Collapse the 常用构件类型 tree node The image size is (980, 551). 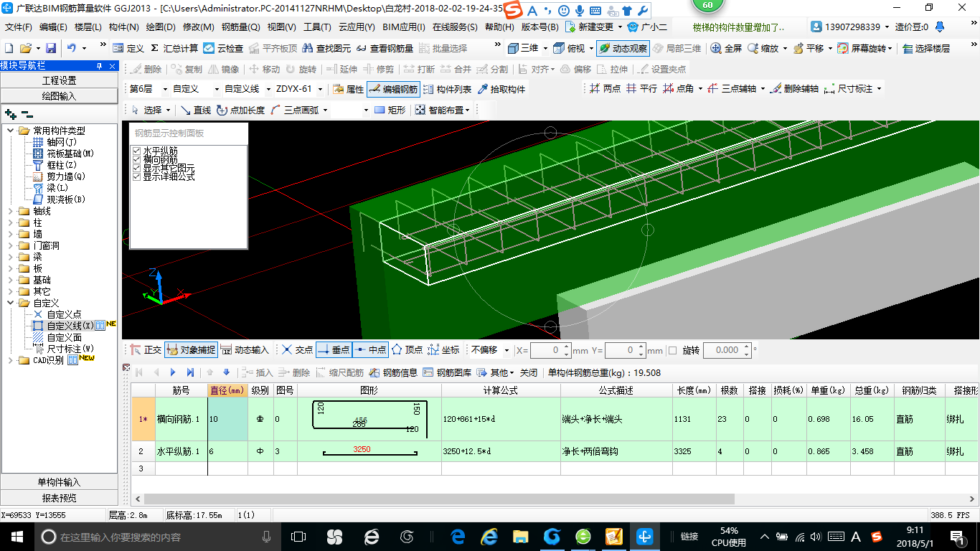click(10, 131)
